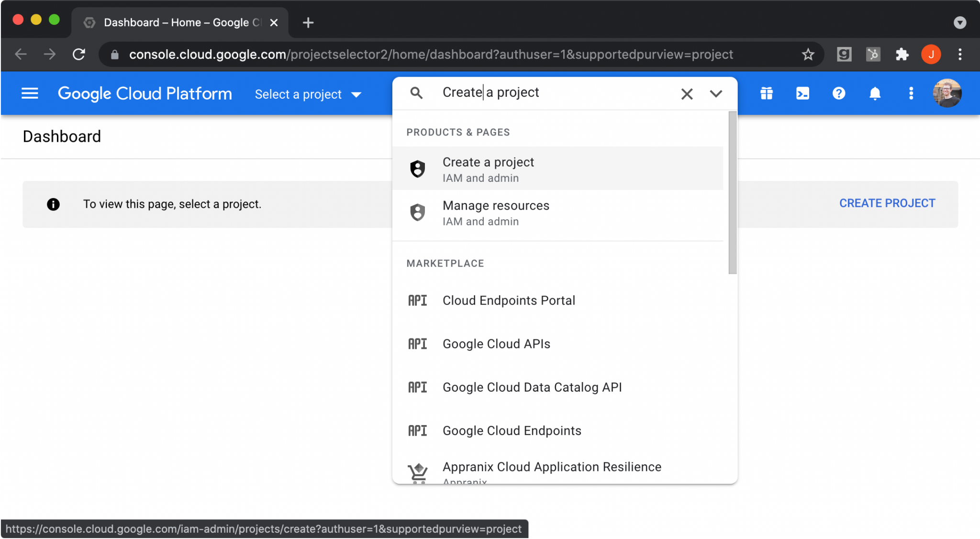Viewport: 980px width, 539px height.
Task: Open the Google Cloud notifications bell
Action: (874, 93)
